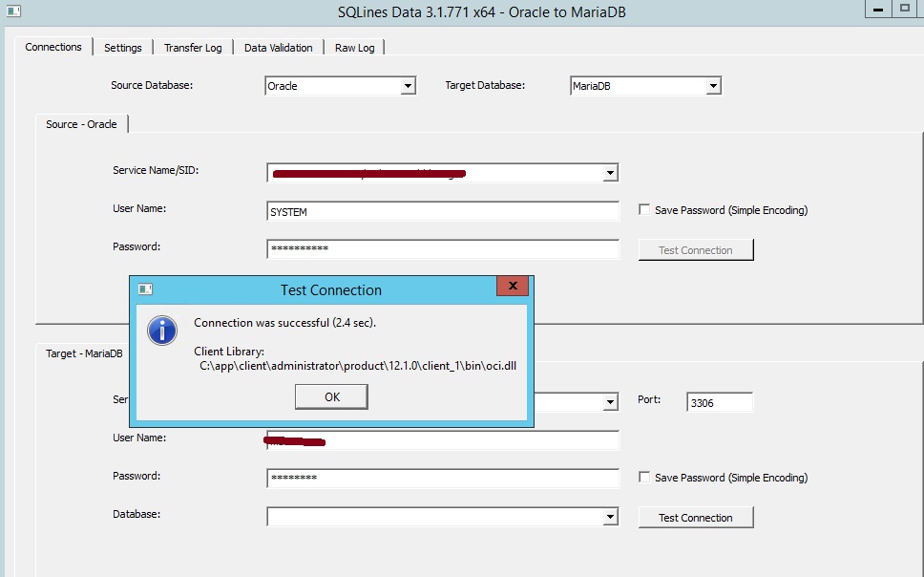
Task: Switch to the Data Validation tab
Action: pos(278,48)
